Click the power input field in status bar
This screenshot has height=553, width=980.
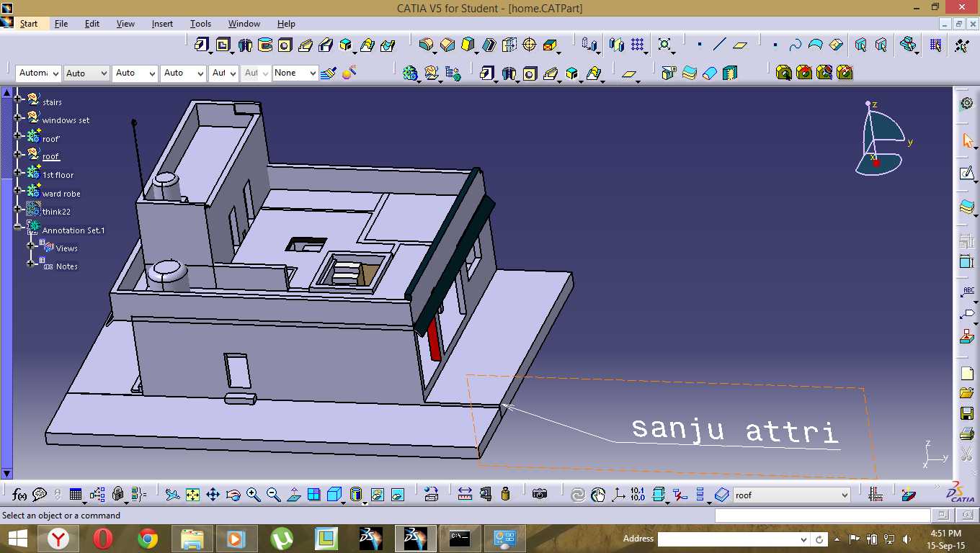coord(823,516)
